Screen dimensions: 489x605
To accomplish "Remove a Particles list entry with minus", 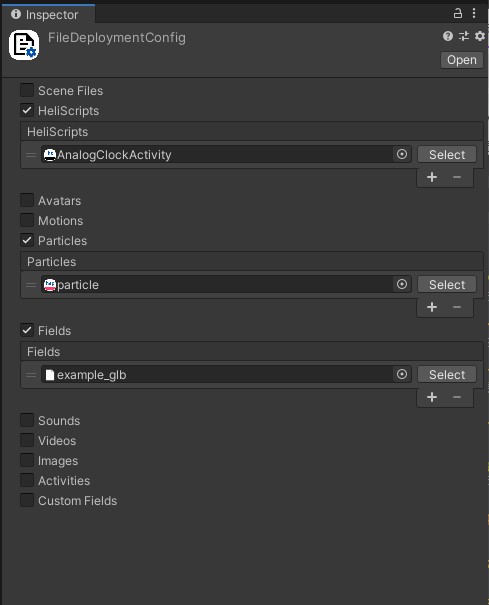I will 457,308.
